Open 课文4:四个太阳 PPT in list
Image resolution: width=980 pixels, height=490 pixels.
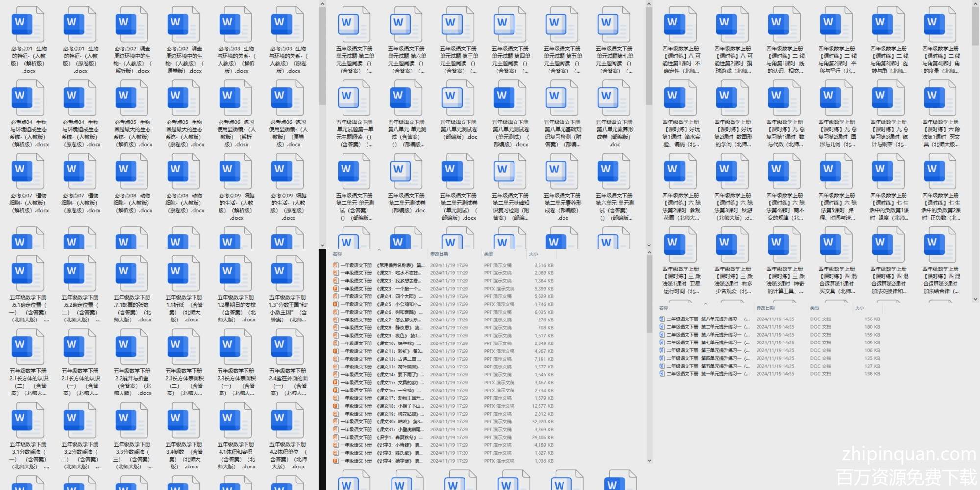377,296
